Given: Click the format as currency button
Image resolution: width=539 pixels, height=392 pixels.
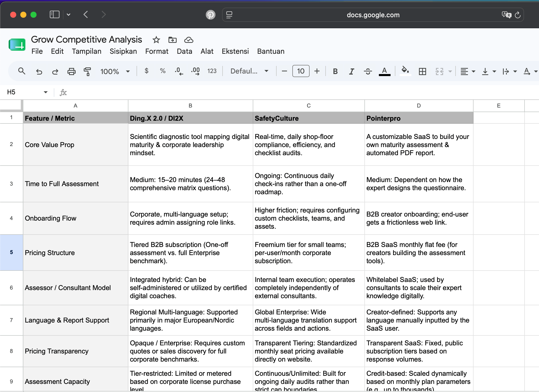Looking at the screenshot, I should [146, 71].
